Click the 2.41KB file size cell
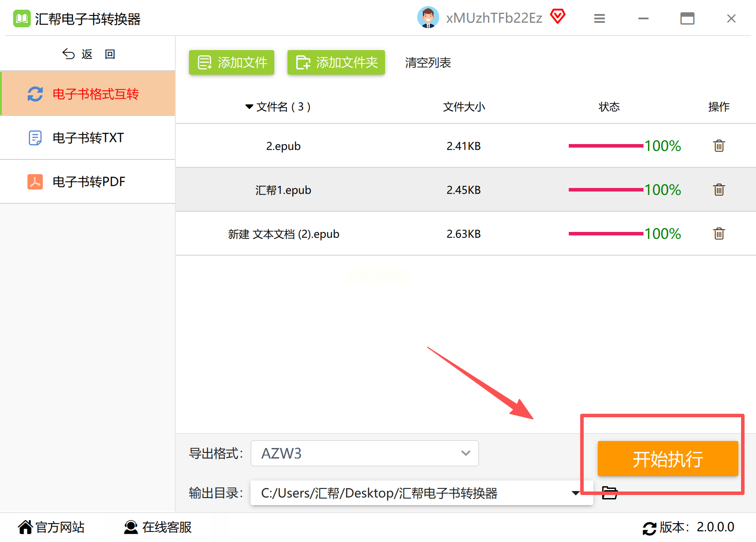Screen dimensions: 756x542 click(464, 146)
